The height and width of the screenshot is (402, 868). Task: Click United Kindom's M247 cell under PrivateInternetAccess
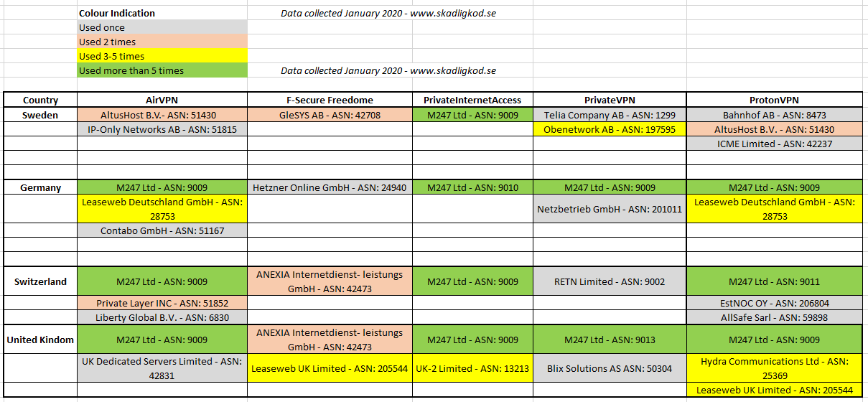[x=472, y=340]
